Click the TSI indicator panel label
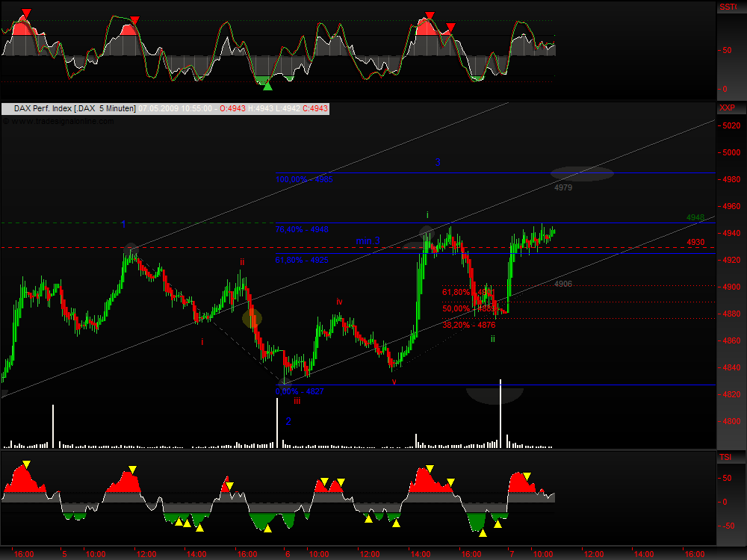Screen dimensions: 747x560 coord(725,455)
